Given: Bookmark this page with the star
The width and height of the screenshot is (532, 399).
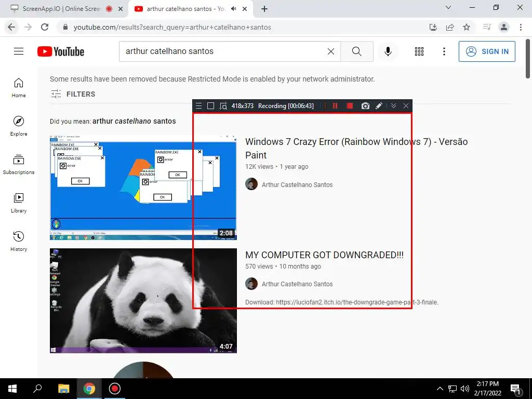Looking at the screenshot, I should pos(467,27).
